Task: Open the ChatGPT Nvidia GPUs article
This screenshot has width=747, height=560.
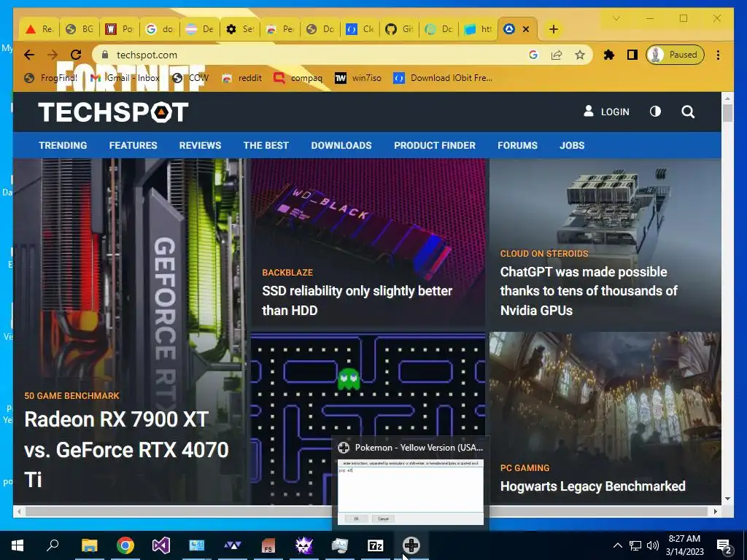Action: click(x=589, y=290)
